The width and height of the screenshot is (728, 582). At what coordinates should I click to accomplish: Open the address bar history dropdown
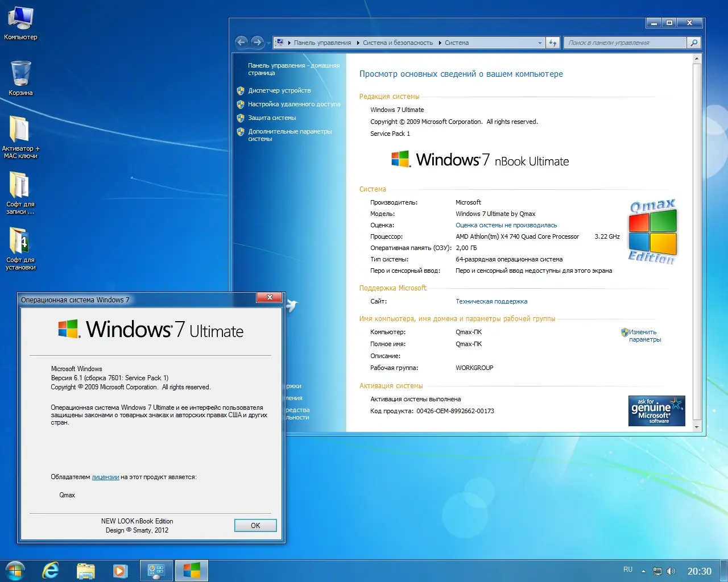(540, 43)
